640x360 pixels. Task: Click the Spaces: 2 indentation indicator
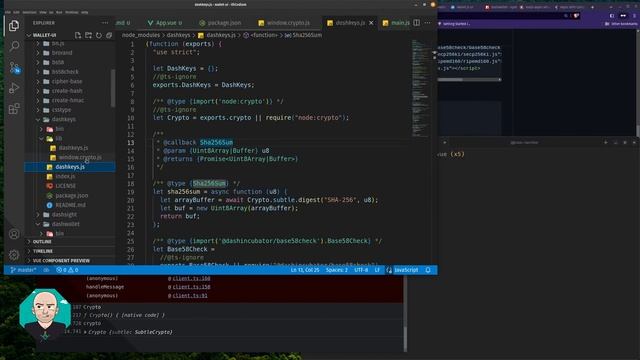337,270
